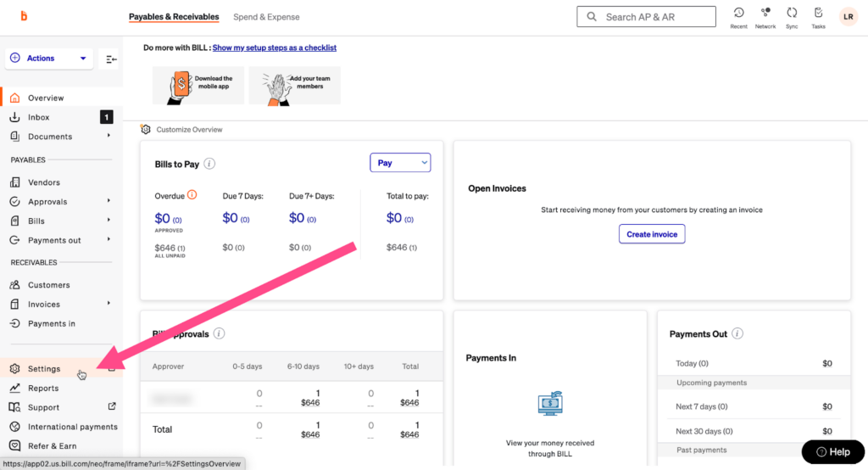This screenshot has height=470, width=868.
Task: Show info icon beside Bill Approvals
Action: click(220, 333)
